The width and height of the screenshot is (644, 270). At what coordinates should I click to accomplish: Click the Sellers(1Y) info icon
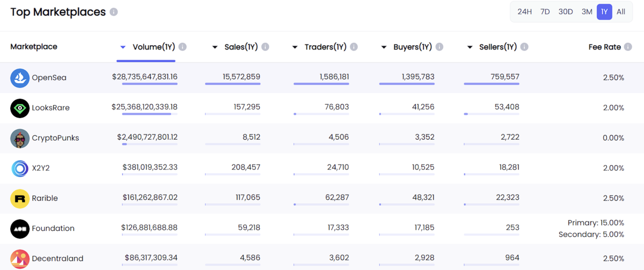click(524, 47)
